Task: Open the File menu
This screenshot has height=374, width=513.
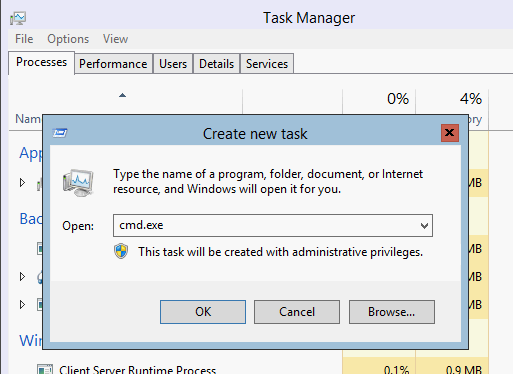Action: (24, 39)
